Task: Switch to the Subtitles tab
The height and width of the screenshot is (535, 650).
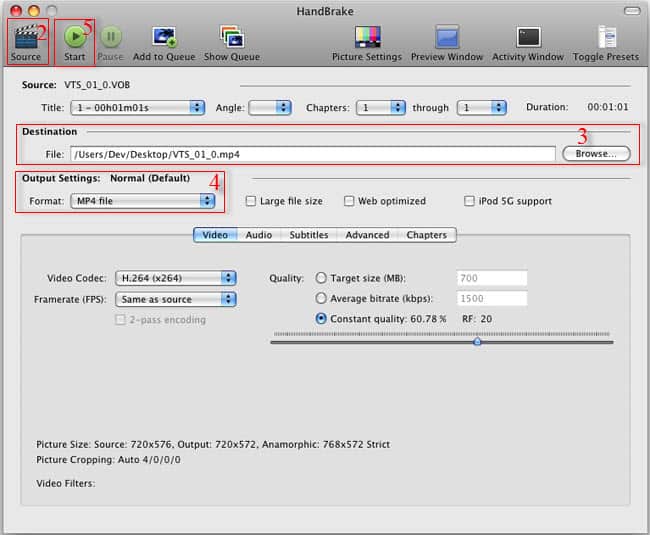Action: [309, 235]
